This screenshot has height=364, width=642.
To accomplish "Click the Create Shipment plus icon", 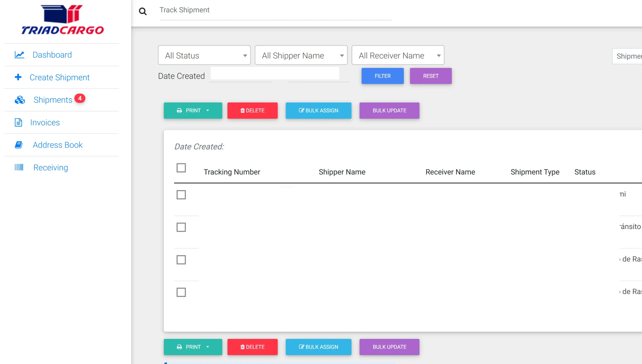I will [18, 77].
